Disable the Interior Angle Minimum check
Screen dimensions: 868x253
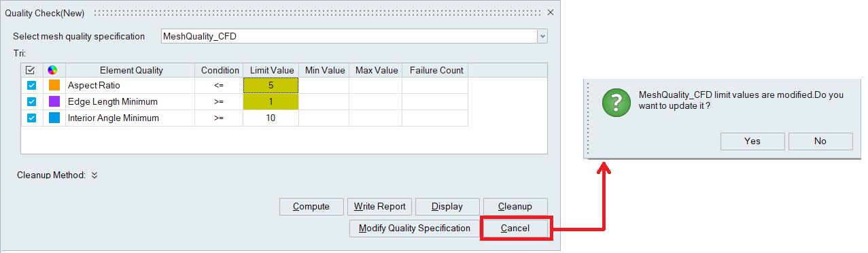[31, 118]
